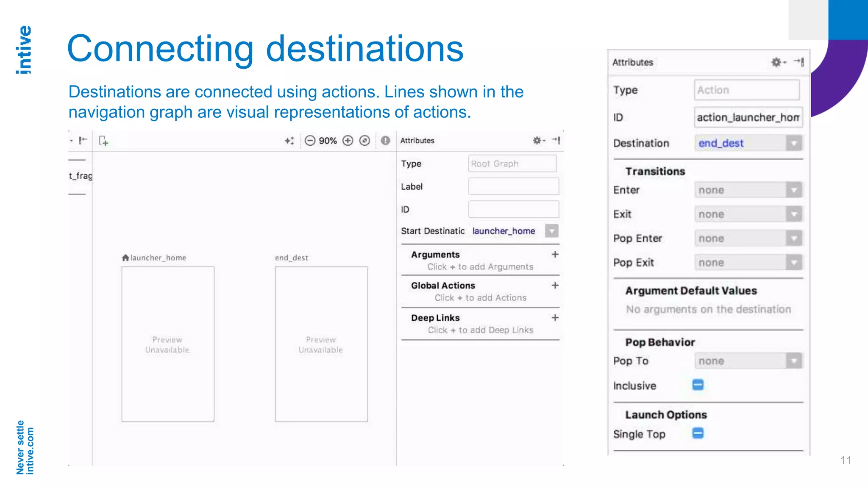This screenshot has width=868, height=488.
Task: Zoom in using the plus circle icon
Action: [x=348, y=141]
